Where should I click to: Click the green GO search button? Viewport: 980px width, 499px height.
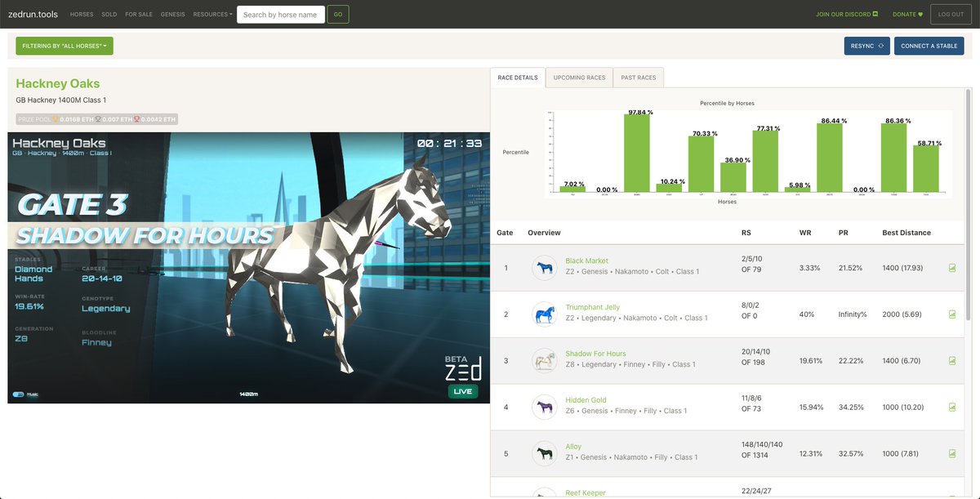point(338,14)
